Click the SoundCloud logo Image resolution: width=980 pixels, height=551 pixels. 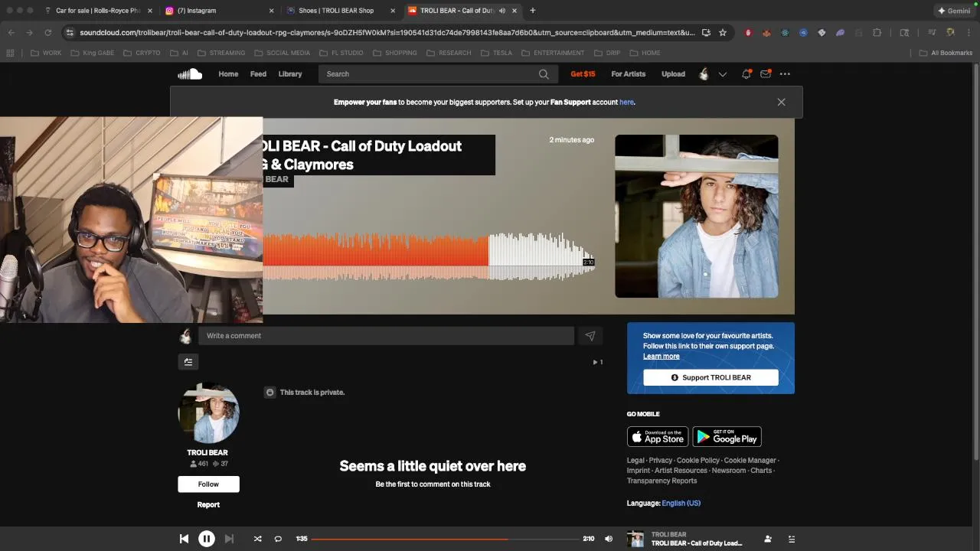(x=190, y=74)
